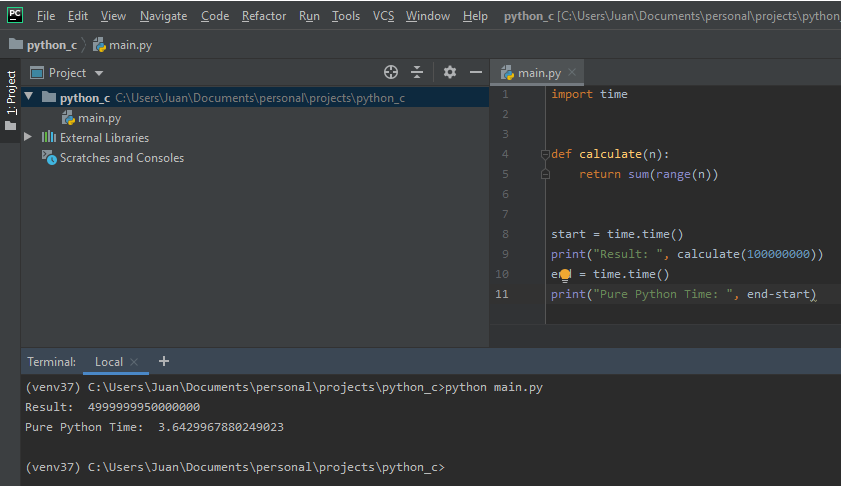Open the Tools menu
The width and height of the screenshot is (841, 486).
coord(346,16)
